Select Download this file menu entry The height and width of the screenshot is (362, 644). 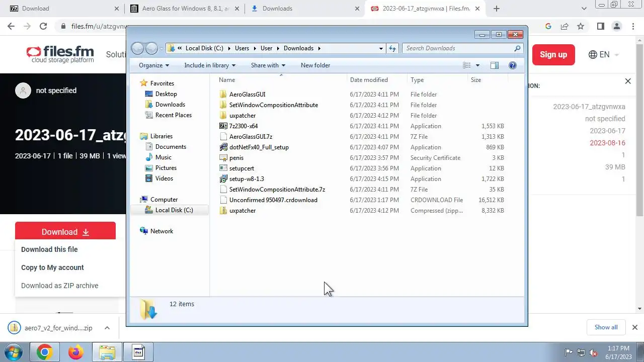[49, 249]
